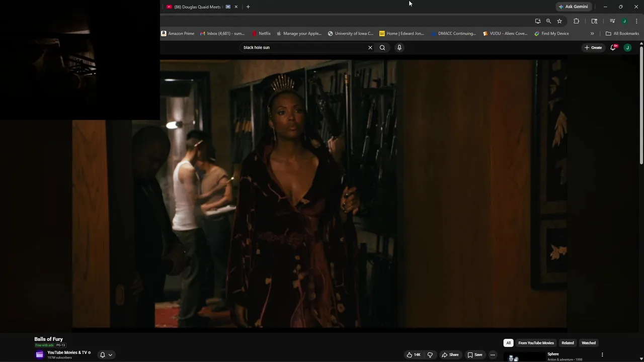Click the Ask Gemini button
This screenshot has height=362, width=644.
[573, 7]
